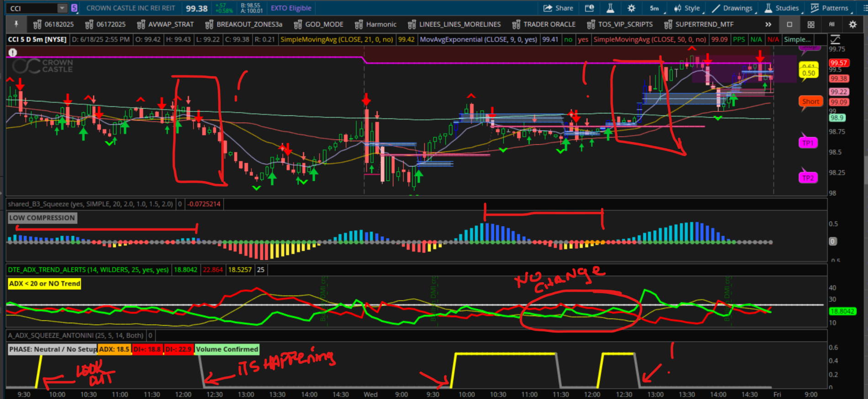This screenshot has height=399, width=868.
Task: Click the pin icon on the studies bar
Action: [16, 24]
